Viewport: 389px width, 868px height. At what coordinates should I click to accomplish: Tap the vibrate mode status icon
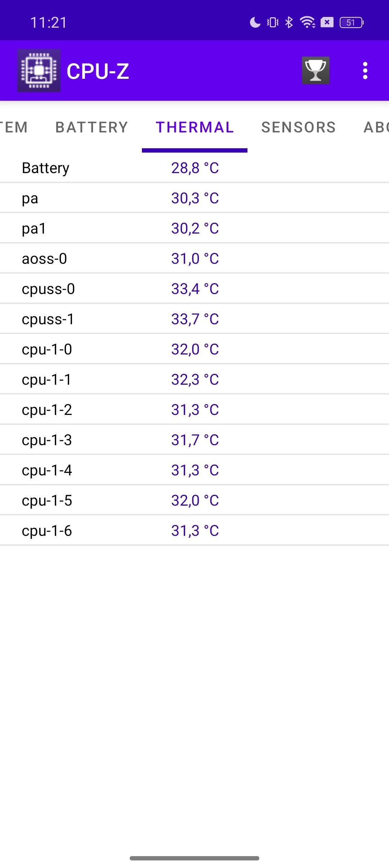point(273,22)
